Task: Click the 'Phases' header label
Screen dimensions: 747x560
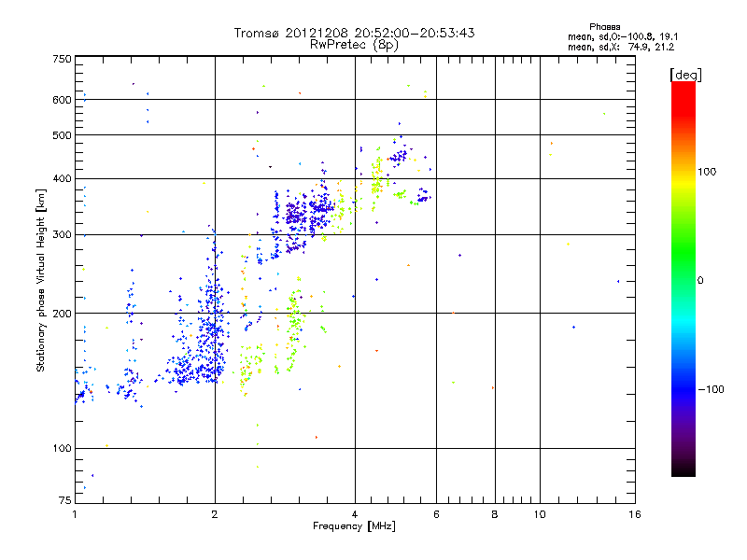Action: click(604, 27)
